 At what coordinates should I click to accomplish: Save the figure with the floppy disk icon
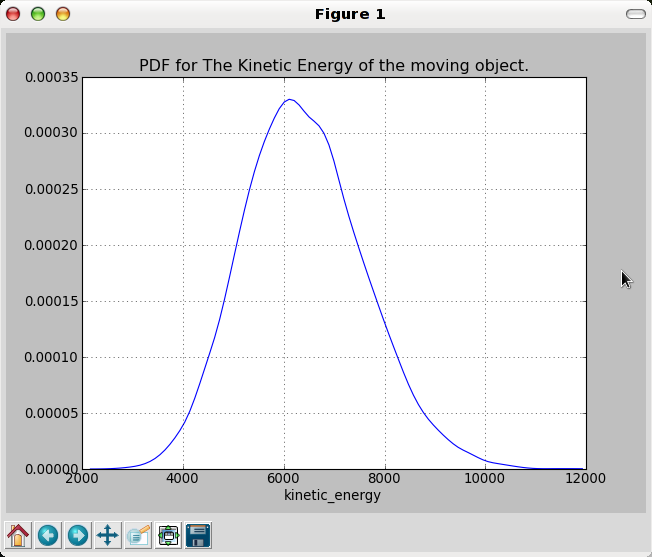(198, 535)
